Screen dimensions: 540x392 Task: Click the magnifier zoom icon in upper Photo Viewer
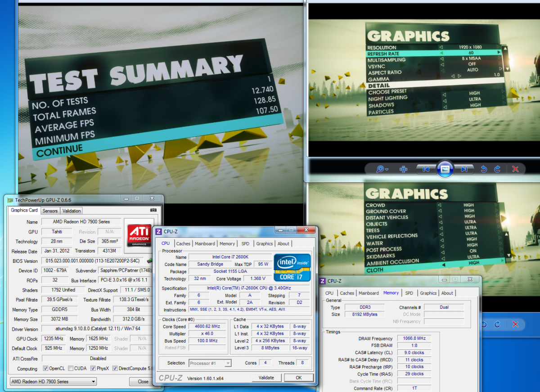point(380,169)
